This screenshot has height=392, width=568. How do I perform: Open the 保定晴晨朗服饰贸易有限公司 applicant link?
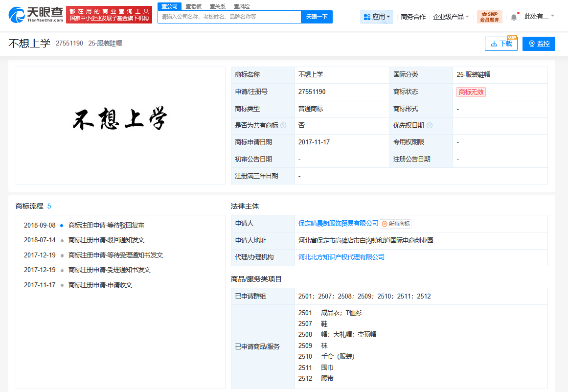coord(338,223)
